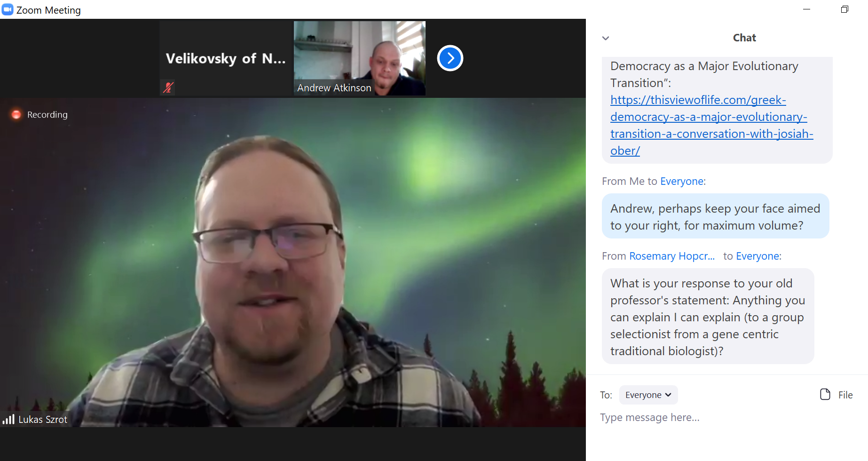Open the thisviewoflife.com greek-democracy link
This screenshot has width=868, height=461.
711,125
